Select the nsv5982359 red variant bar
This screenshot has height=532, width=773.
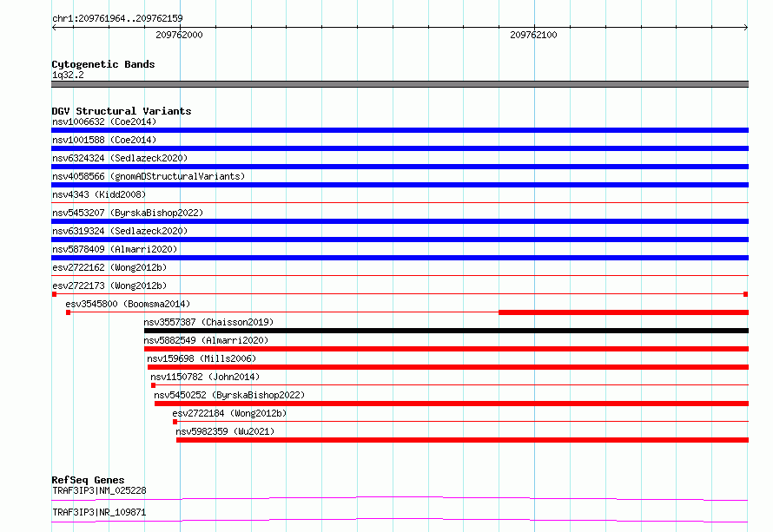(x=462, y=440)
